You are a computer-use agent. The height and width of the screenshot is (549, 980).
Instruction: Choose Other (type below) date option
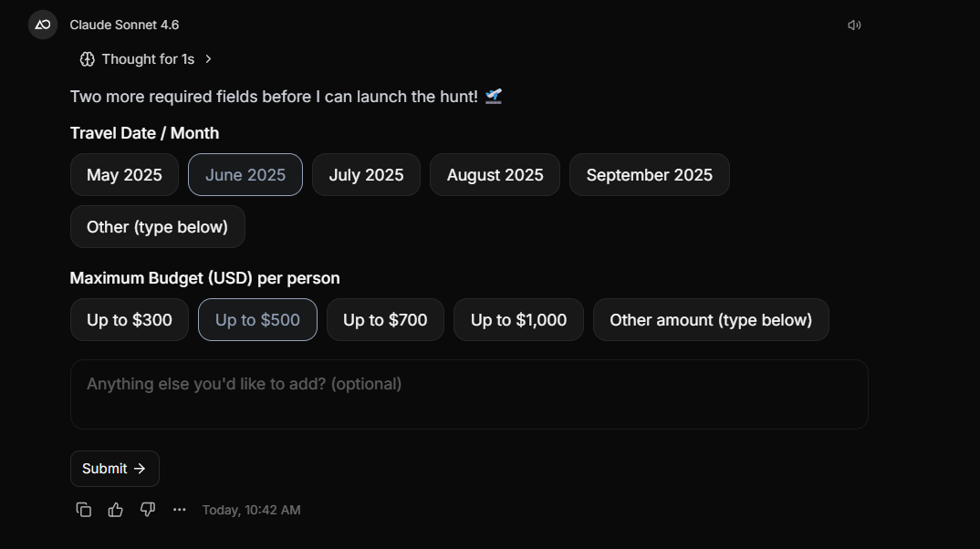157,227
